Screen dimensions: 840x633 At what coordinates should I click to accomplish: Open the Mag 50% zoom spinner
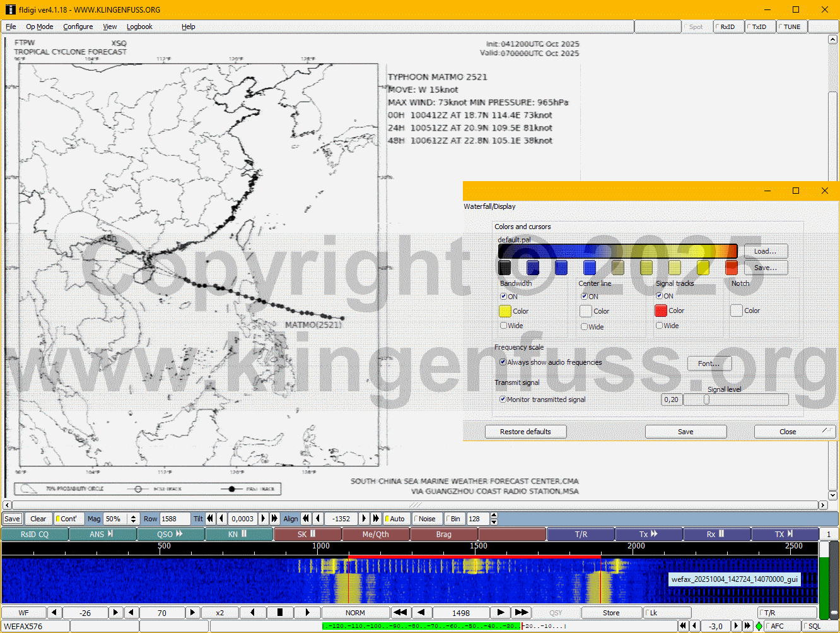(x=133, y=519)
